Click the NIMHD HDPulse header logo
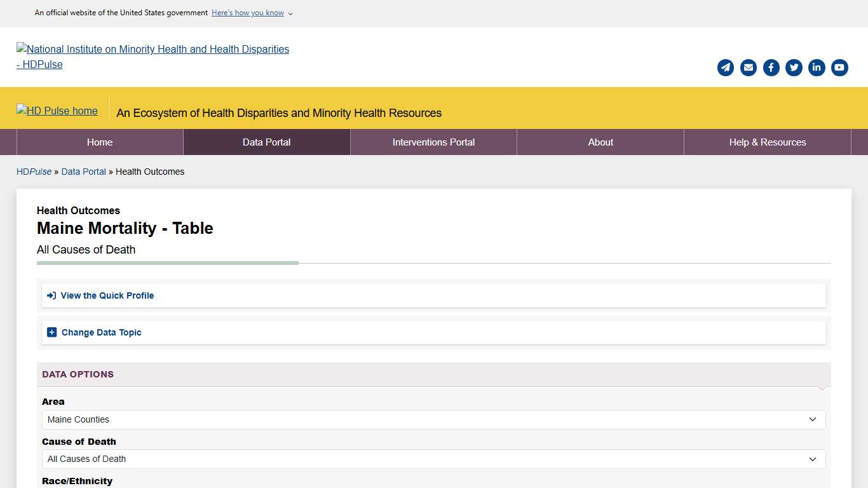This screenshot has width=868, height=488. [153, 57]
